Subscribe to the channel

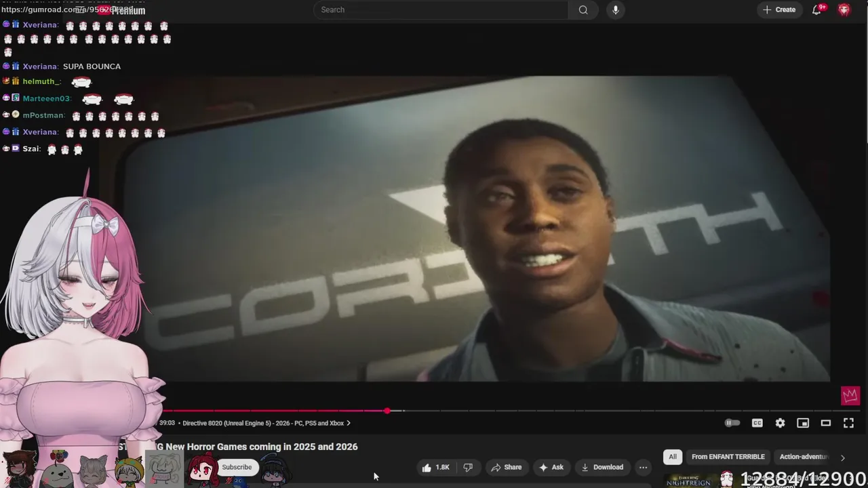tap(237, 467)
